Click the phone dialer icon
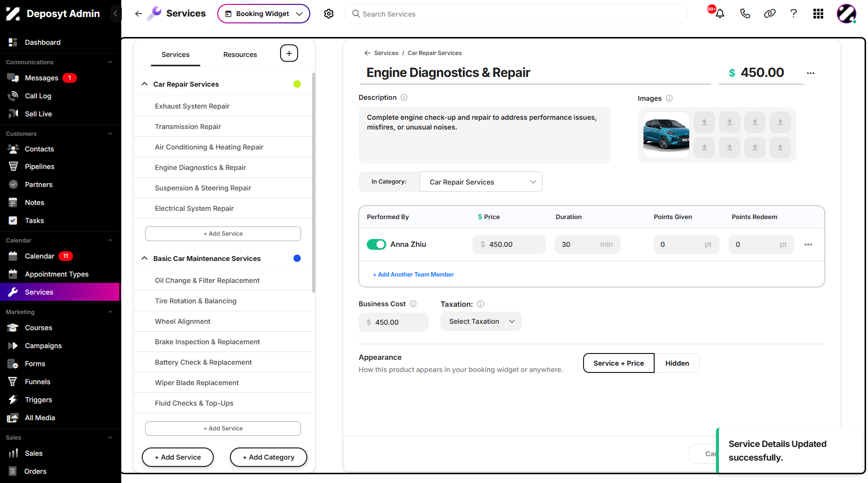Image resolution: width=868 pixels, height=483 pixels. click(745, 14)
